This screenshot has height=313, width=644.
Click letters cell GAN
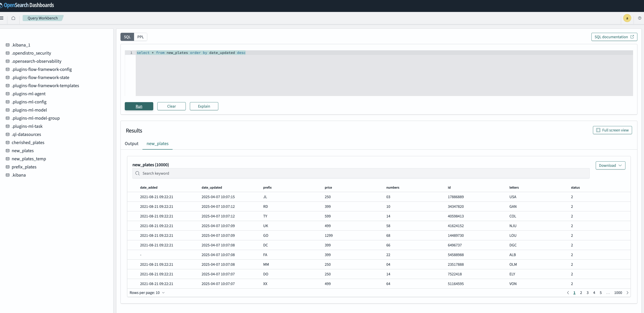pos(513,207)
